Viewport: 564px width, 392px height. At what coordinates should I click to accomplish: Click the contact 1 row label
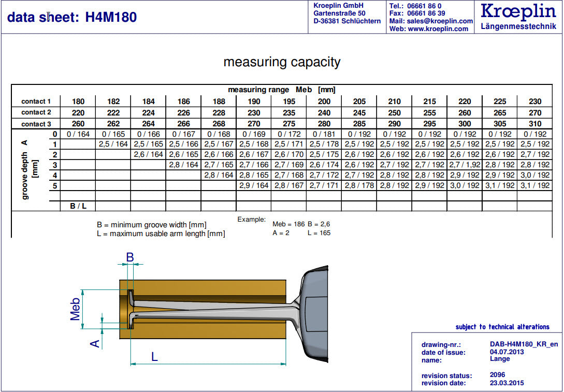coord(36,101)
